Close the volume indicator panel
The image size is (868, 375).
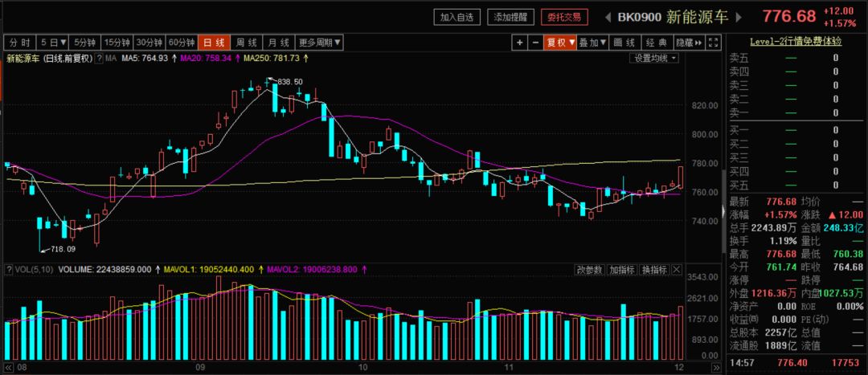coord(678,270)
